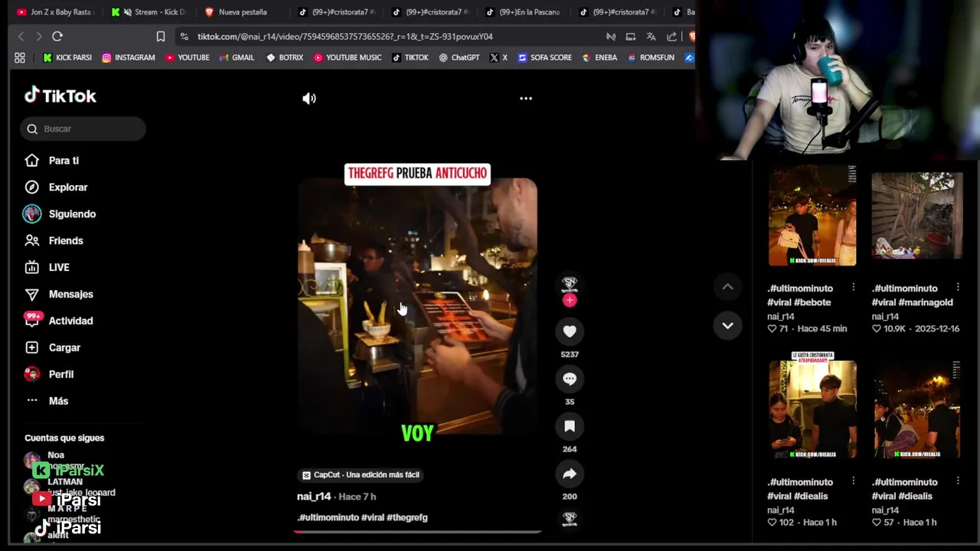Open ENEBA bookmark
The height and width of the screenshot is (551, 980).
coord(599,57)
